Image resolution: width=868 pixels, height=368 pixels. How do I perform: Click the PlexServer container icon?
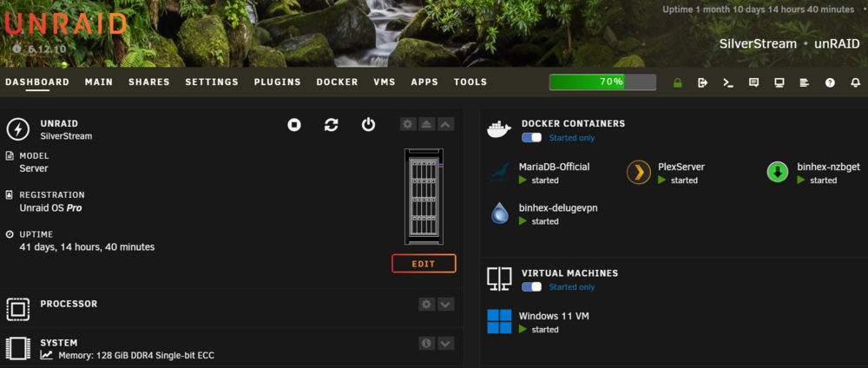(x=638, y=173)
